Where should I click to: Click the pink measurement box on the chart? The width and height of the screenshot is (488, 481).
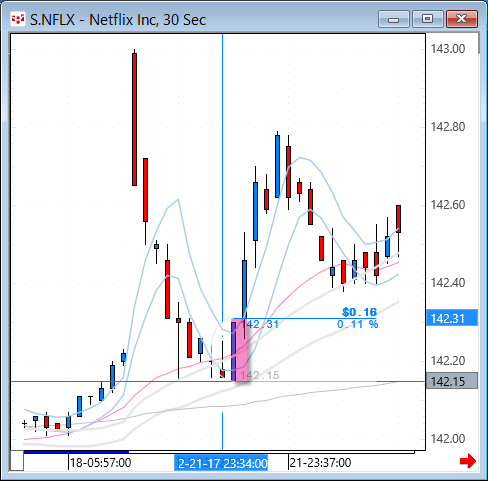[x=239, y=350]
